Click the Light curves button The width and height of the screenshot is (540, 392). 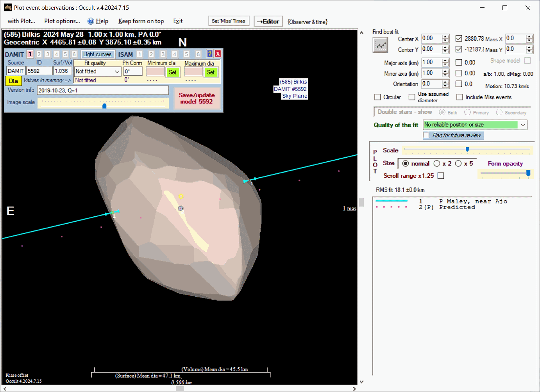tap(97, 54)
